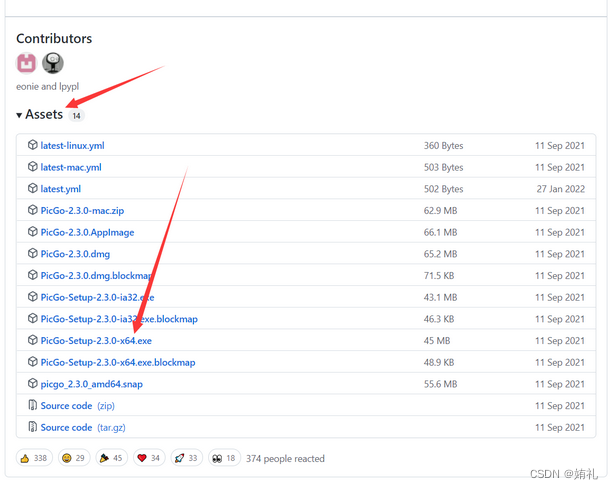Click package icon beside PicGo-2.3.0-mac.zip
Screen dimensions: 613x489
pyautogui.click(x=32, y=210)
